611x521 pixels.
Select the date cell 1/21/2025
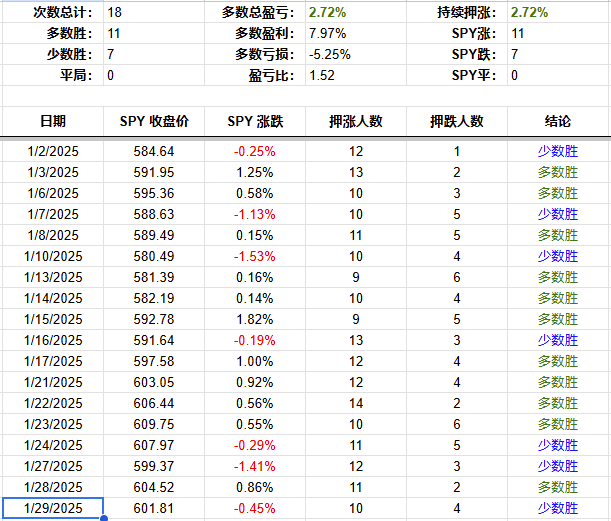coord(53,383)
